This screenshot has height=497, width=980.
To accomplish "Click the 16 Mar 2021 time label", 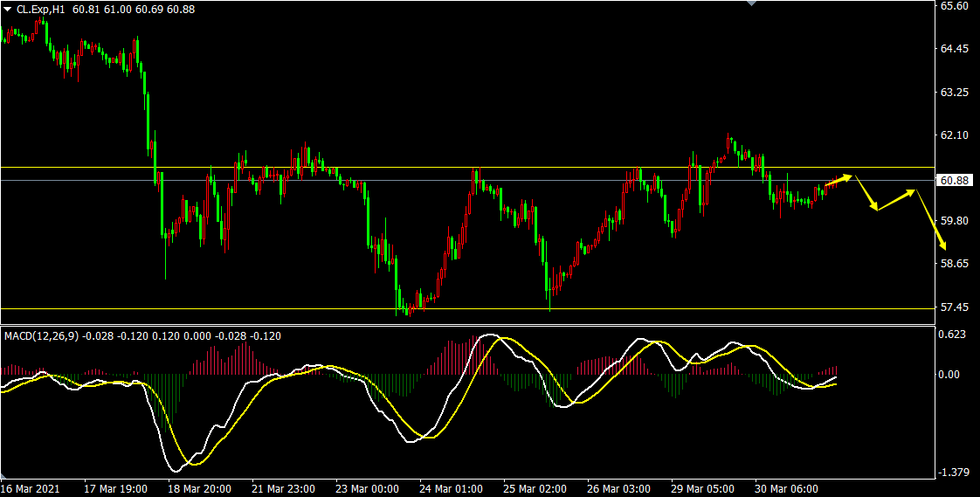I will [31, 489].
